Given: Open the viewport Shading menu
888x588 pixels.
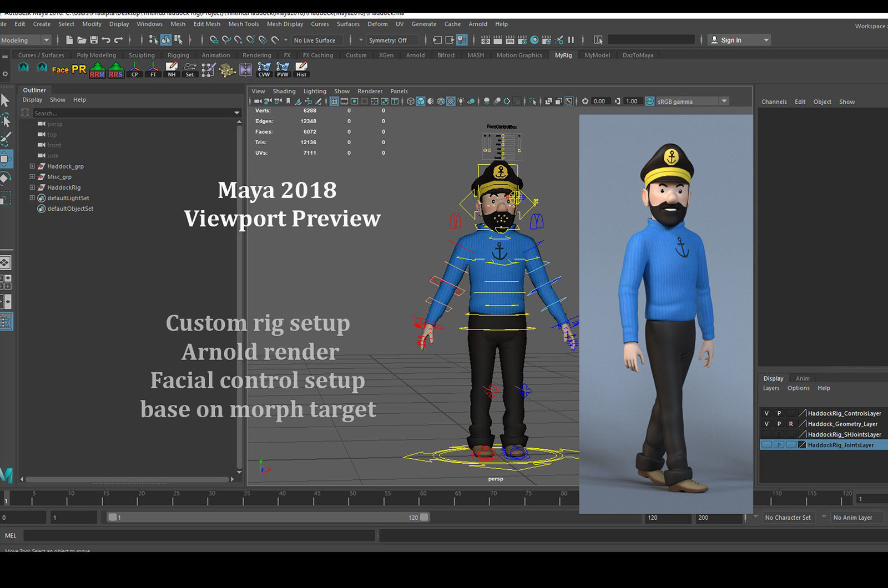Looking at the screenshot, I should click(x=284, y=92).
